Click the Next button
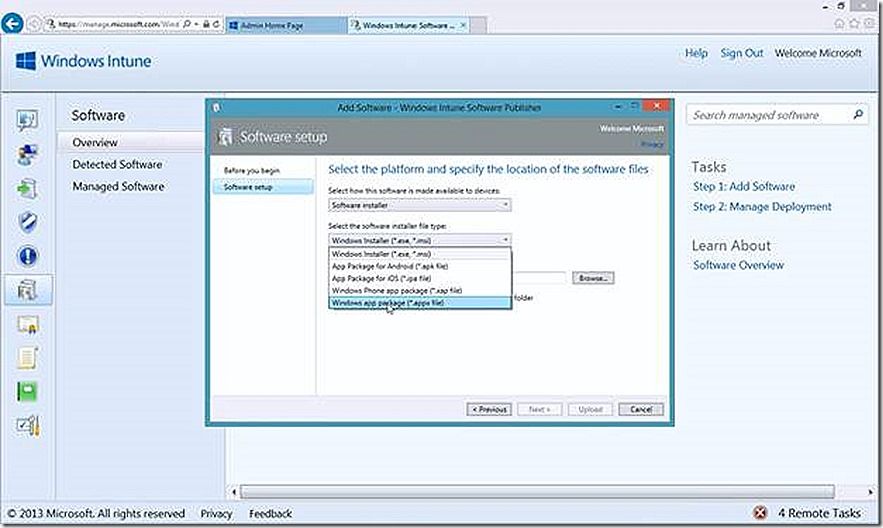This screenshot has height=528, width=883. click(x=539, y=409)
